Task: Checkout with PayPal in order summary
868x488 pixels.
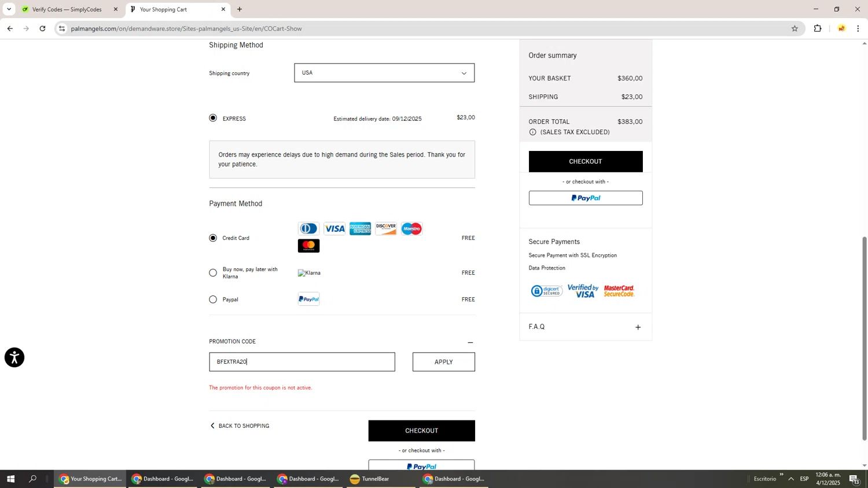Action: 586,198
